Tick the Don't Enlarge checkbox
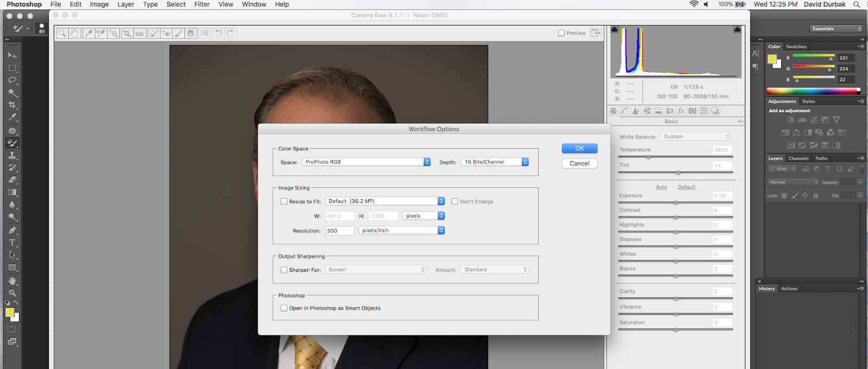This screenshot has width=868, height=369. point(455,201)
